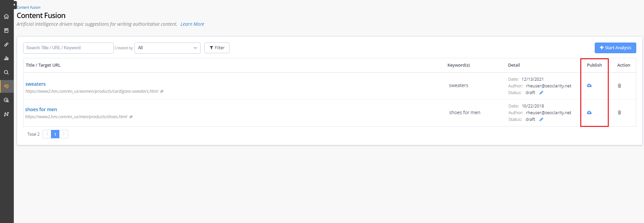Viewport: 644px width, 223px height.
Task: Edit status pencil for shoes for men
Action: click(x=541, y=120)
